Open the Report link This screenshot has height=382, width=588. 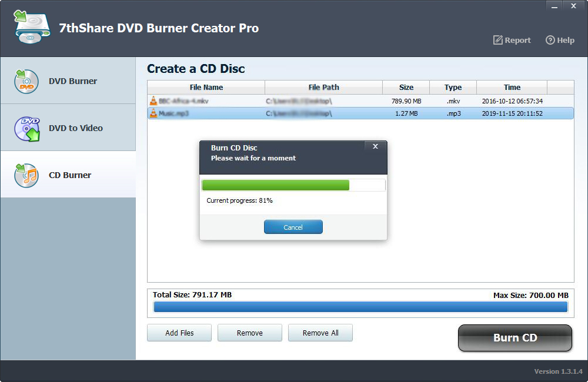[512, 40]
